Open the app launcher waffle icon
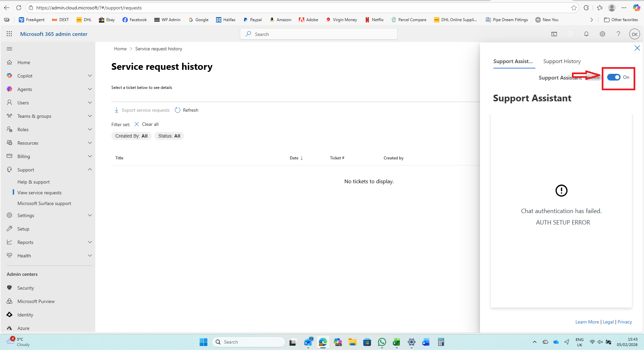The image size is (644, 351). 9,34
